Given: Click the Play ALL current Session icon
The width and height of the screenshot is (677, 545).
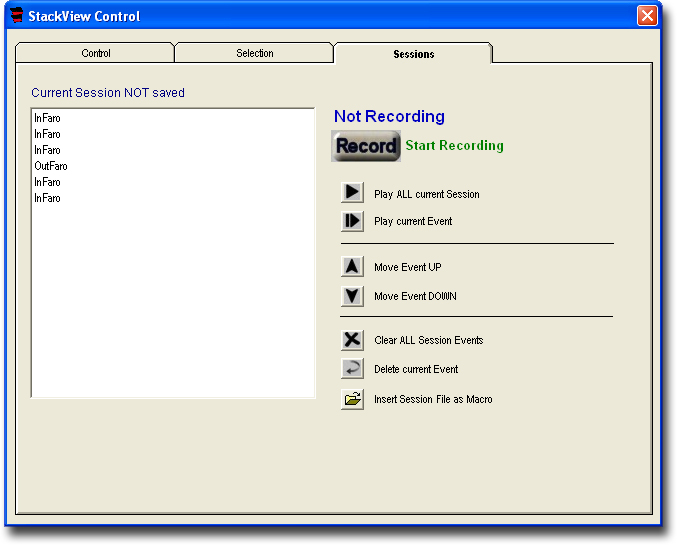Looking at the screenshot, I should point(352,192).
